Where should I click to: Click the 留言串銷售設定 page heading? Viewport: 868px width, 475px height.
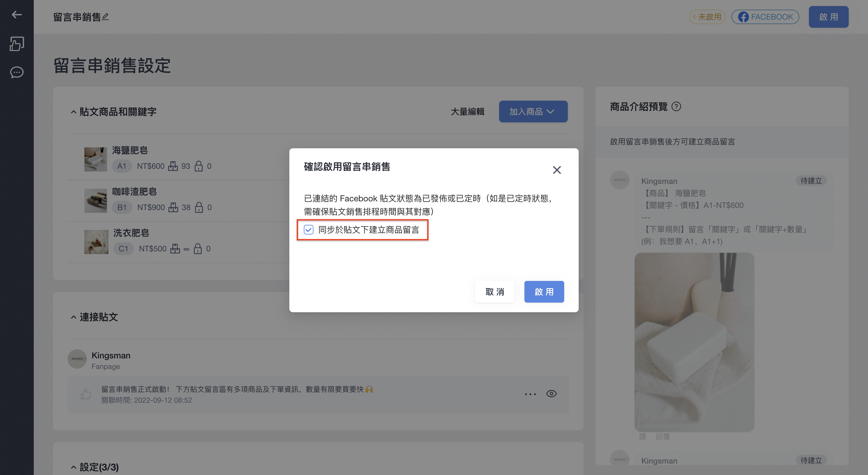(x=112, y=65)
